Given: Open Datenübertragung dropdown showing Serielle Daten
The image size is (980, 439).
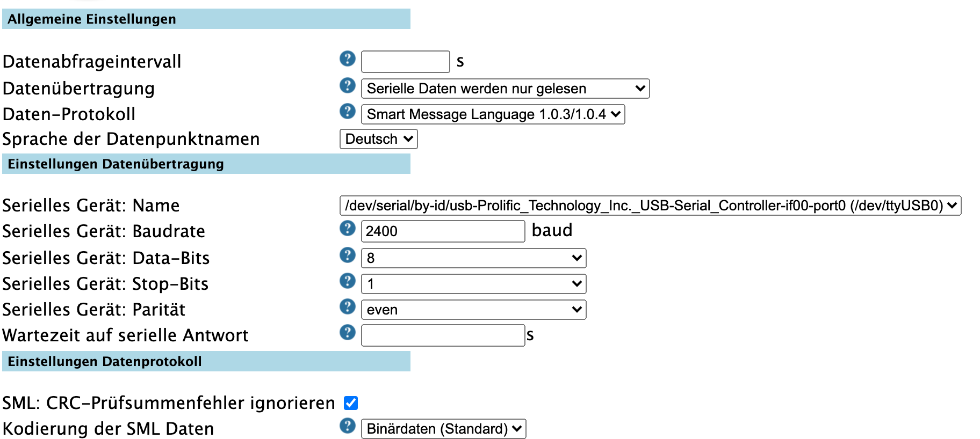Looking at the screenshot, I should point(505,89).
